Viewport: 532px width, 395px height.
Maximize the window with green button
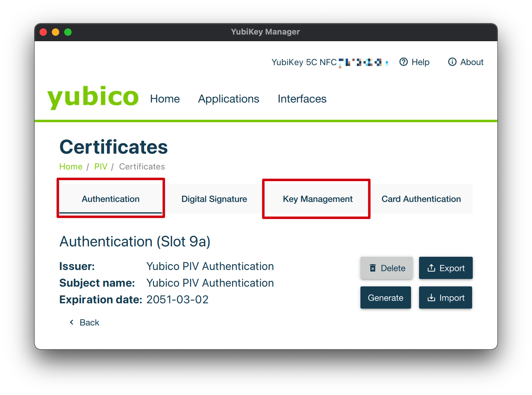point(68,32)
